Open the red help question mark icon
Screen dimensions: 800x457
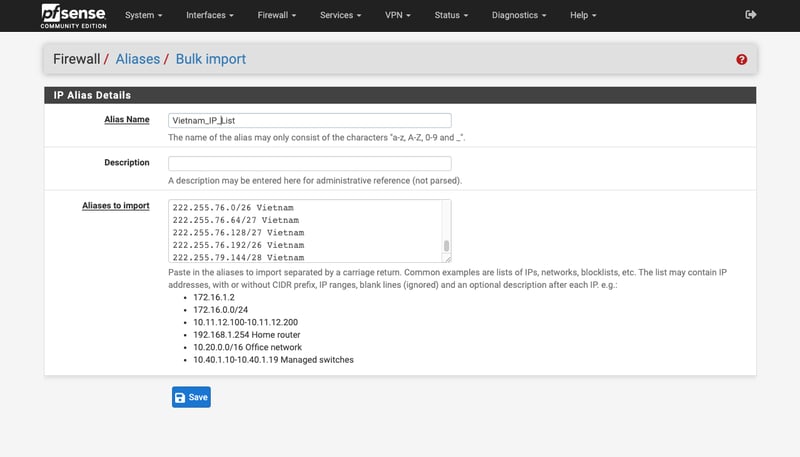coord(741,60)
